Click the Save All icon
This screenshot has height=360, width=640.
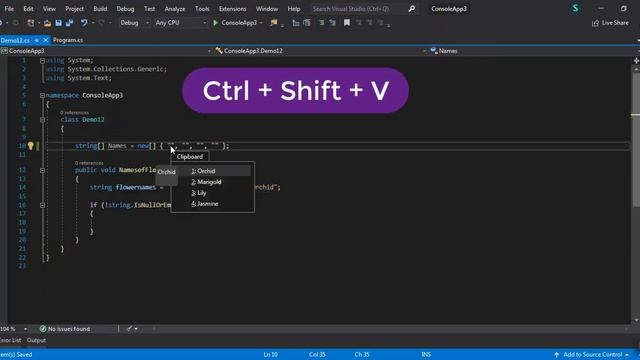click(x=69, y=23)
